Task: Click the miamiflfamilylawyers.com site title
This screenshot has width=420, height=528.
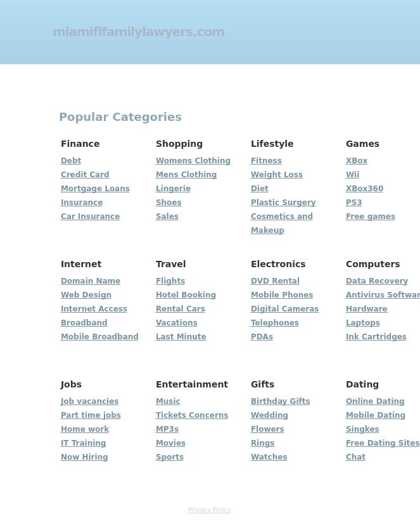Action: (x=138, y=32)
